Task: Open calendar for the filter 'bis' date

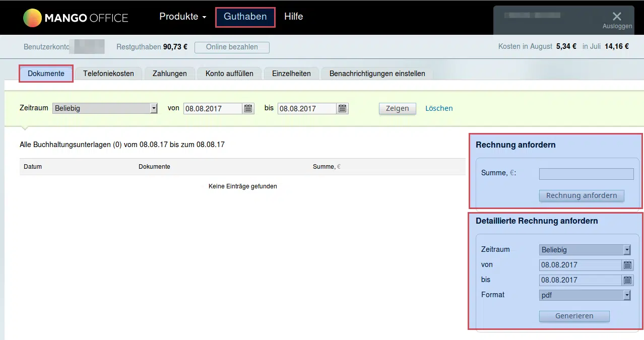Action: 343,108
